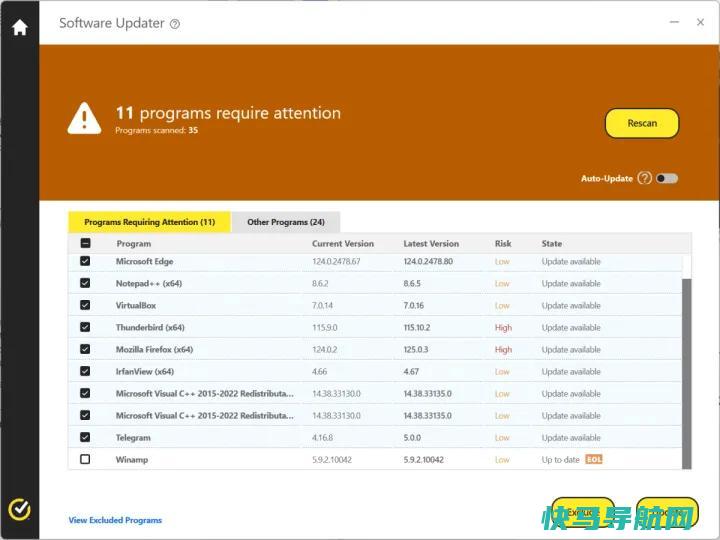Click the High risk label for Mozilla Firefox

(x=503, y=349)
